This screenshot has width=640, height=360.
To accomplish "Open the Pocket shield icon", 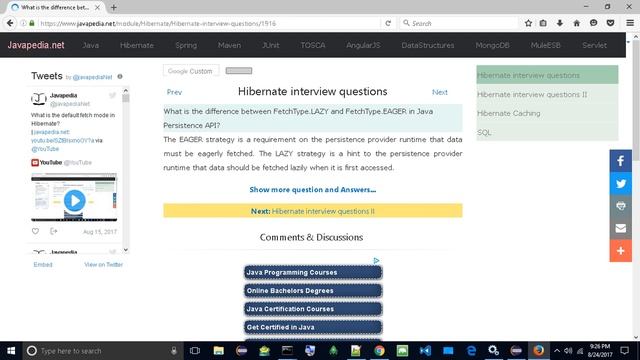I will pos(611,23).
